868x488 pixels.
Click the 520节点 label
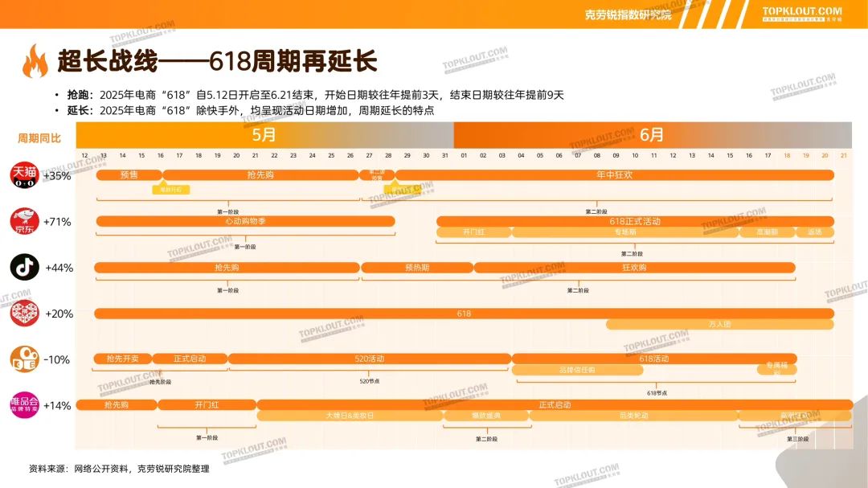coord(369,381)
